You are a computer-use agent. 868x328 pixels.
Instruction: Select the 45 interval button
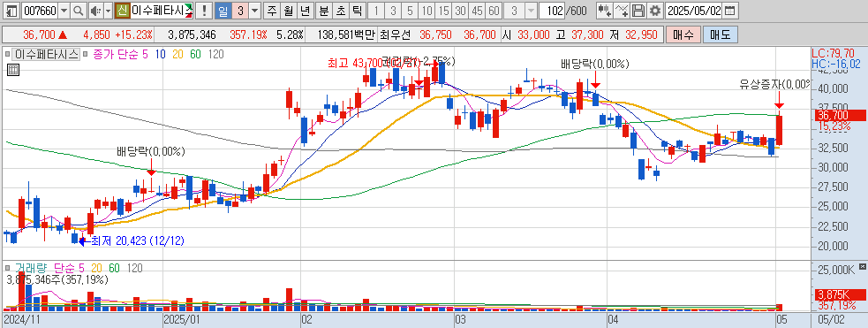coord(477,11)
